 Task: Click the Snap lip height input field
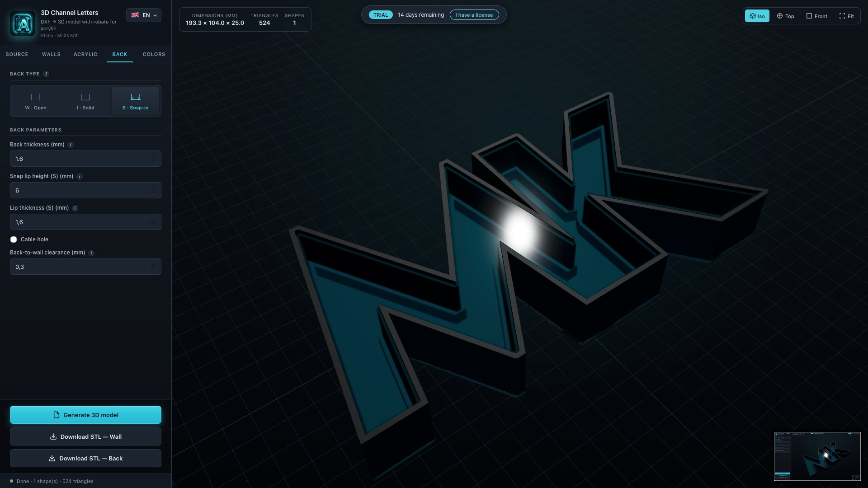85,190
